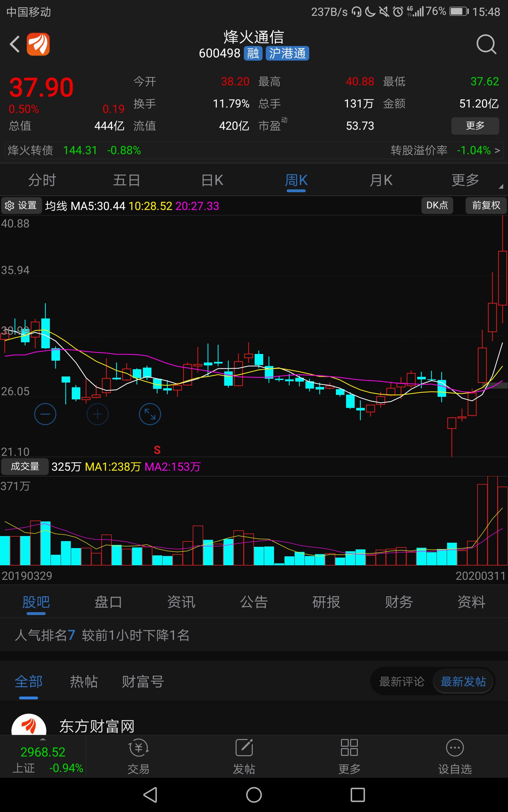Switch to 资料 tab
The image size is (508, 812).
pyautogui.click(x=471, y=602)
